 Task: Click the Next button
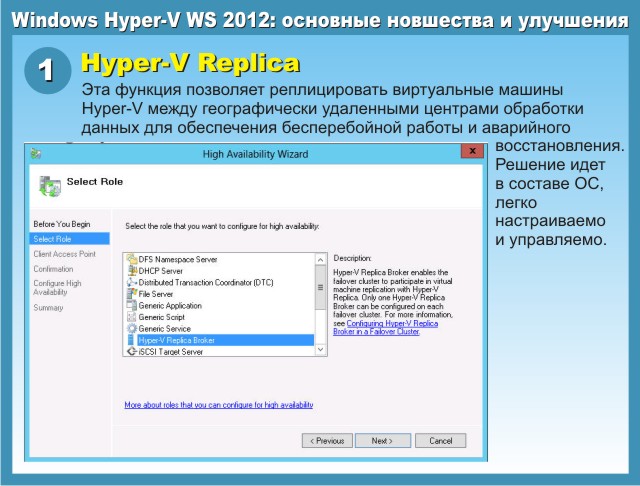click(382, 441)
